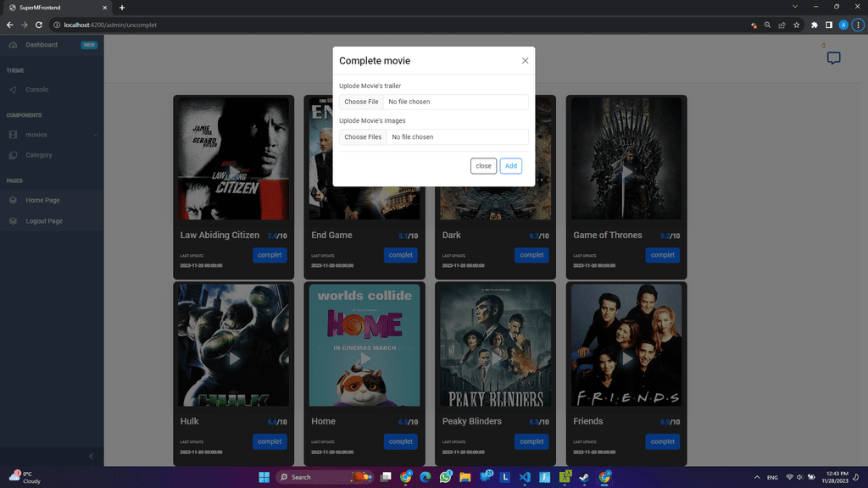The width and height of the screenshot is (868, 488).
Task: Play the Game of Thrones poster preview
Action: coord(626,173)
